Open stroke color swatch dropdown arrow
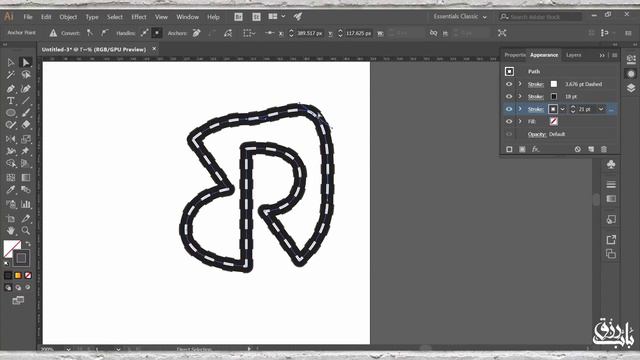This screenshot has height=360, width=640. [x=562, y=109]
